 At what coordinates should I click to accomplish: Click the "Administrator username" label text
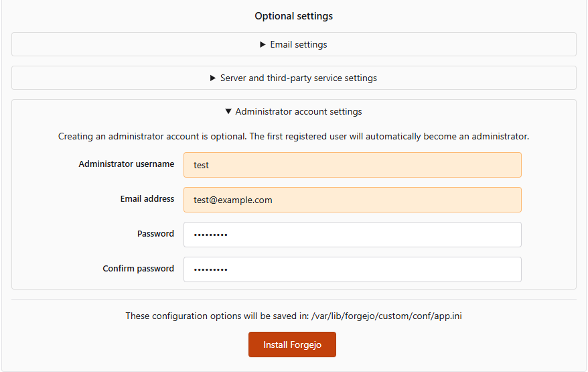tap(126, 164)
